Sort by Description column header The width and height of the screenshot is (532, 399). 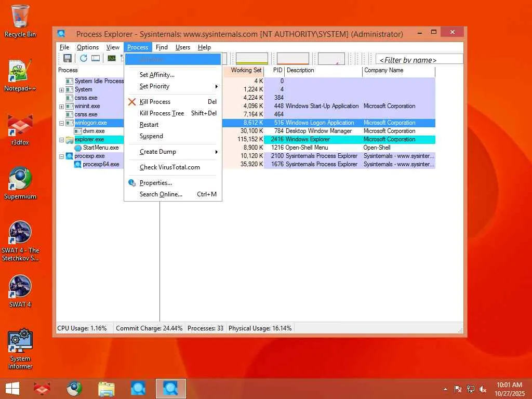[323, 71]
